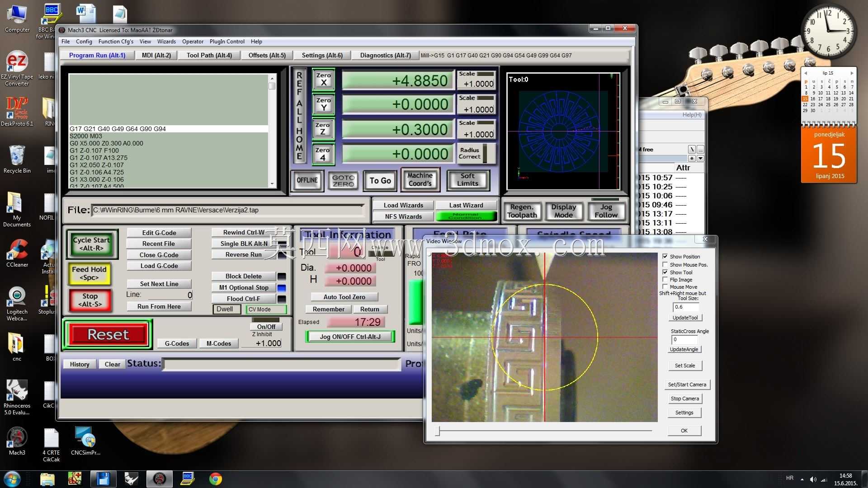Viewport: 868px width, 488px height.
Task: Open EZ Vinyl Tape Converter desktop icon
Action: (x=17, y=69)
